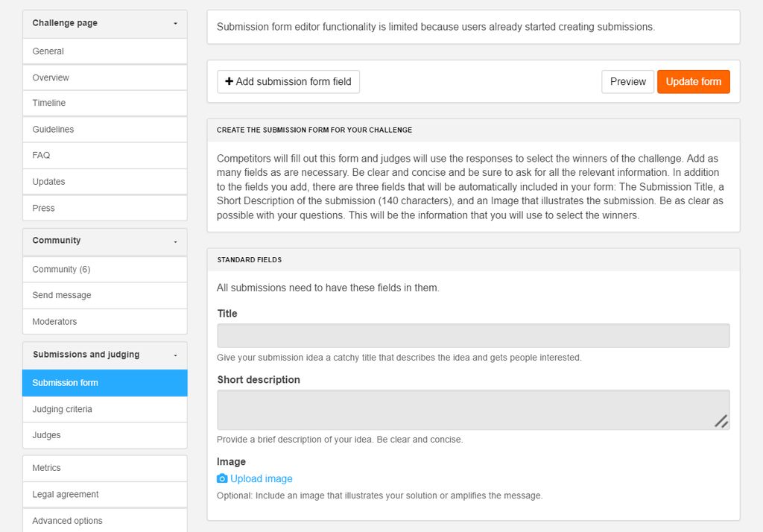The height and width of the screenshot is (532, 763).
Task: Navigate to Updates
Action: (x=104, y=182)
